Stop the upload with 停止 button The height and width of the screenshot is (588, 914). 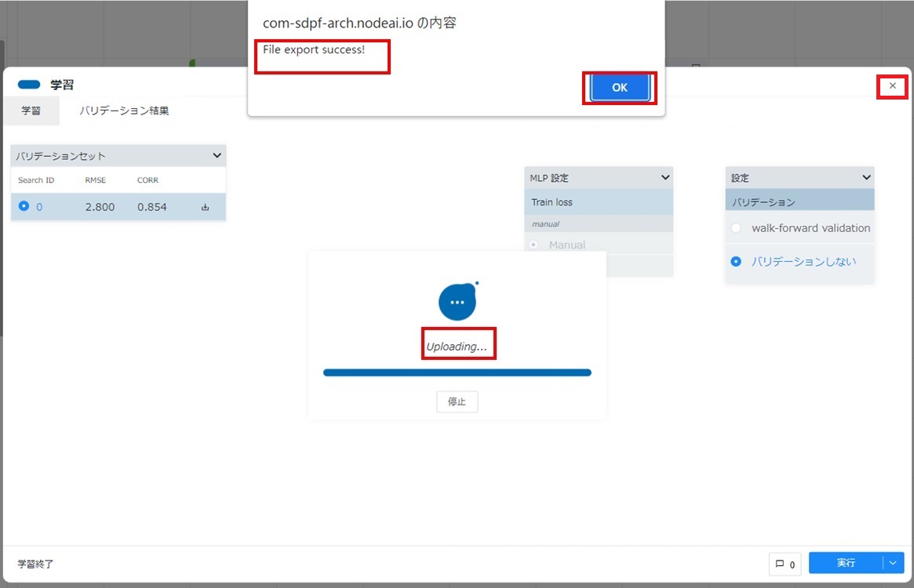[x=457, y=401]
